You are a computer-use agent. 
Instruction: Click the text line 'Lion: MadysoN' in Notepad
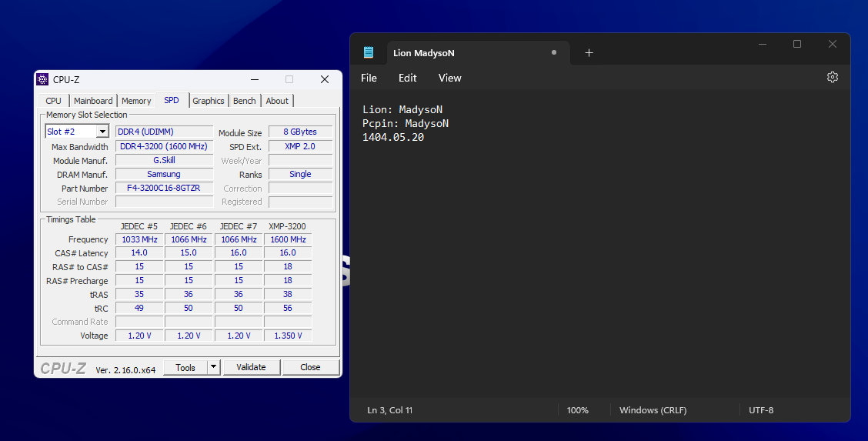pos(402,109)
